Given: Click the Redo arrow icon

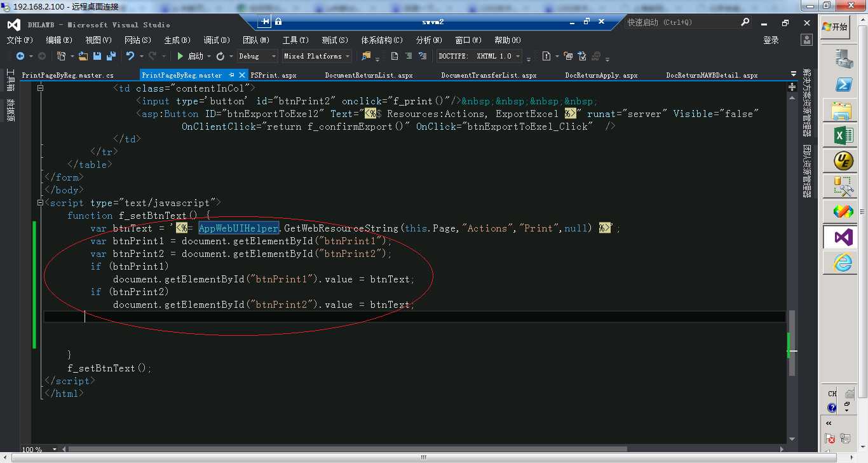Looking at the screenshot, I should pyautogui.click(x=153, y=56).
